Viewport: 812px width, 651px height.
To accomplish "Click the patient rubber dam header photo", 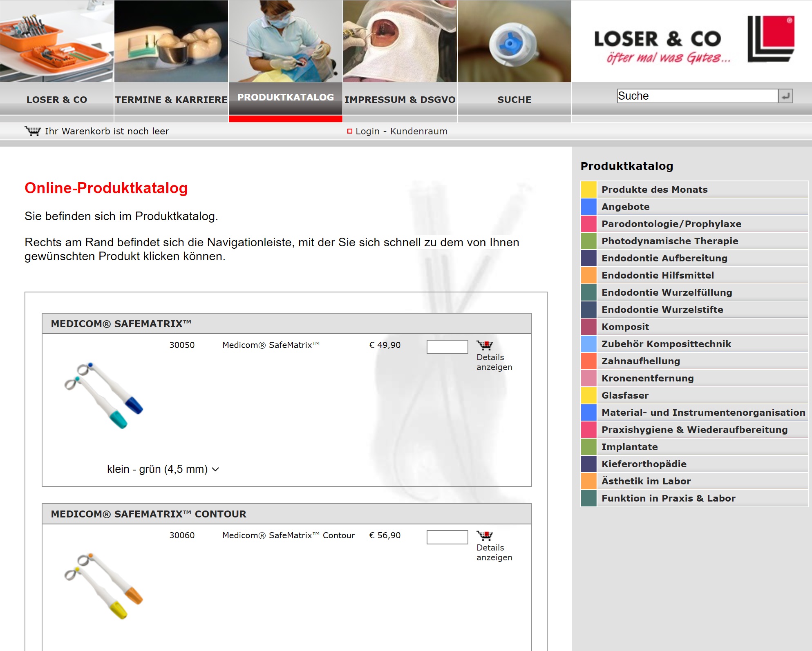I will tap(400, 41).
